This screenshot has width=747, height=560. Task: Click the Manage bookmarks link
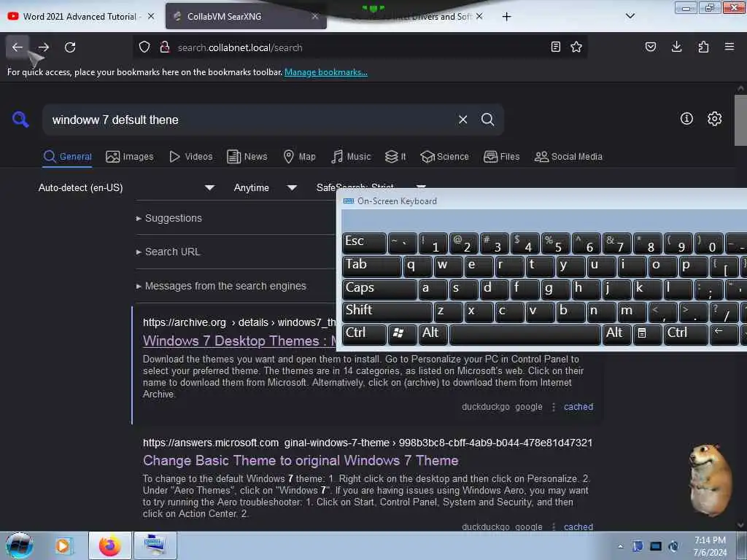pos(326,72)
